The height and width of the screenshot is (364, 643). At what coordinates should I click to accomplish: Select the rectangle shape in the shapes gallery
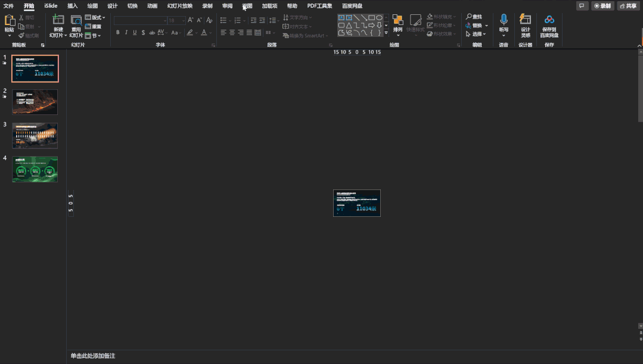(371, 18)
